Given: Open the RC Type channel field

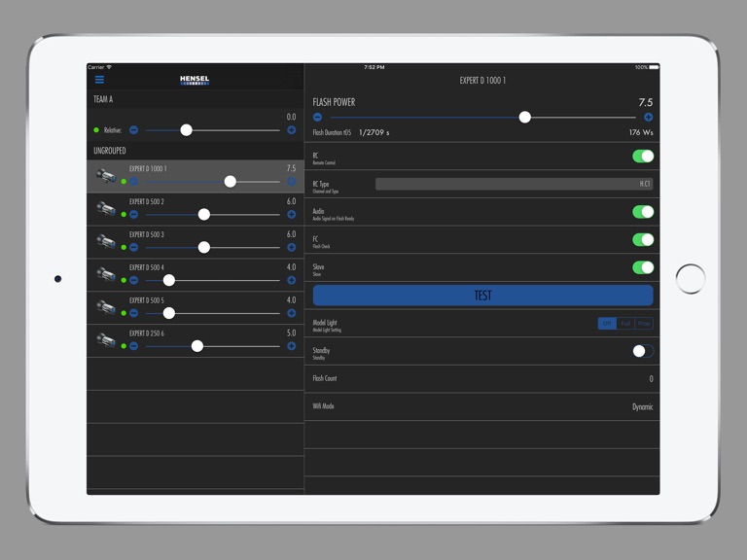Looking at the screenshot, I should tap(514, 184).
